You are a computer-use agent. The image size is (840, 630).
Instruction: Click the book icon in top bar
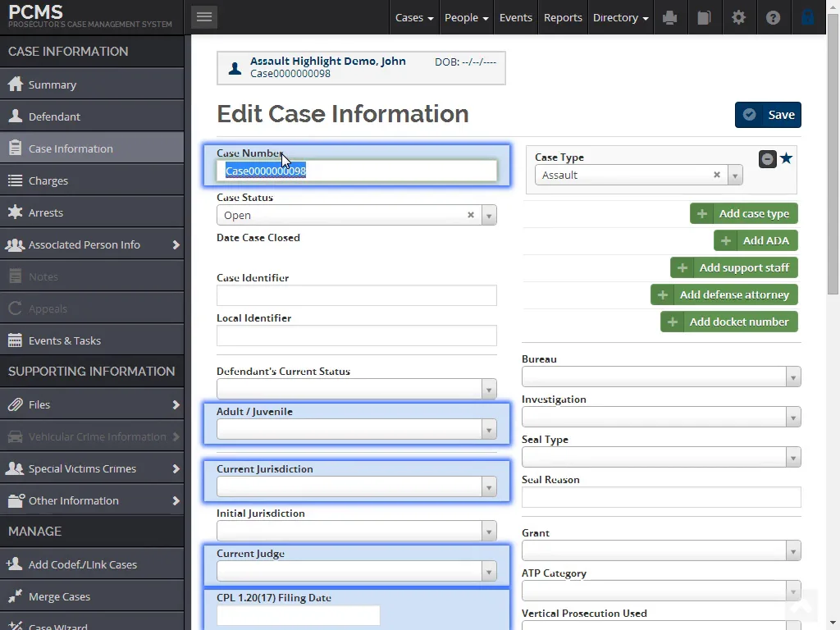704,17
